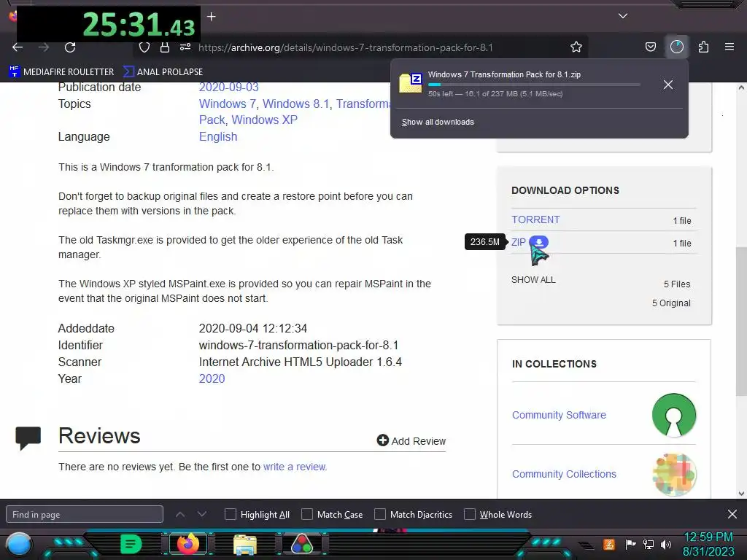Click the ZIP download link
Viewport: 747px width, 560px height.
point(519,242)
